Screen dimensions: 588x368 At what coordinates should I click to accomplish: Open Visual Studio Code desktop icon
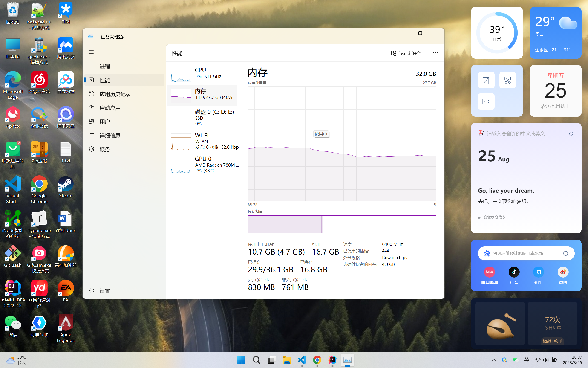pos(13,190)
